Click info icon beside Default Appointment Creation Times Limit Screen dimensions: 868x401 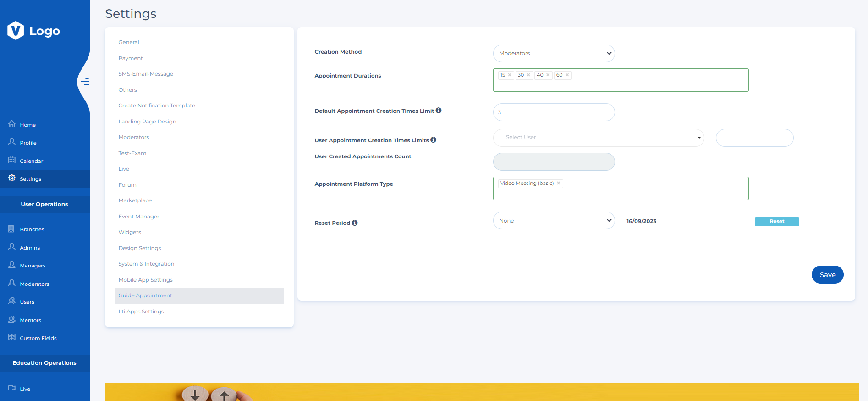point(439,111)
